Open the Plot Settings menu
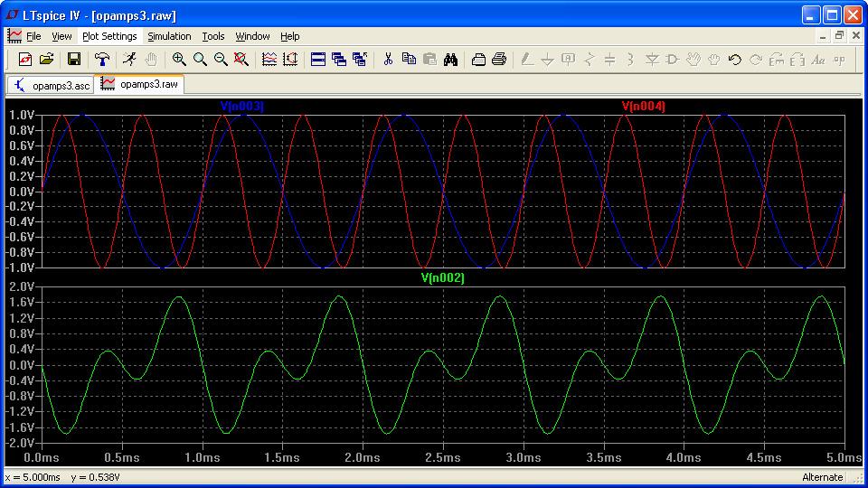The height and width of the screenshot is (488, 868). click(x=109, y=36)
